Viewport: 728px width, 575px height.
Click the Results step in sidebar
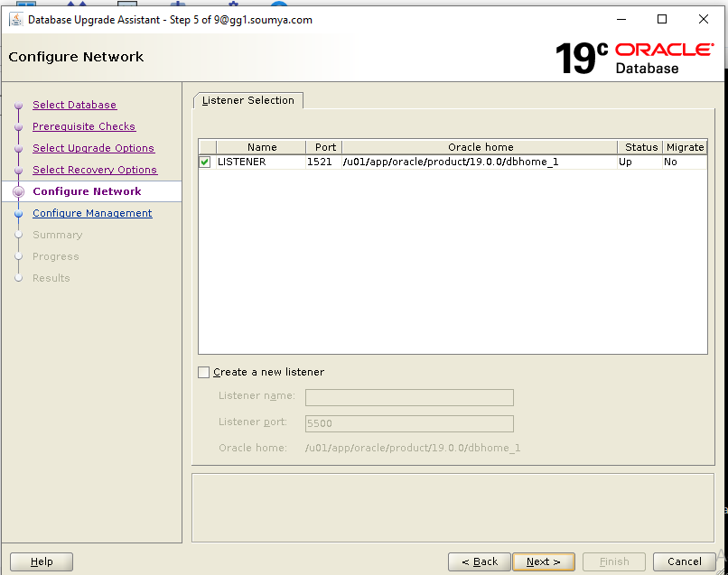click(51, 278)
